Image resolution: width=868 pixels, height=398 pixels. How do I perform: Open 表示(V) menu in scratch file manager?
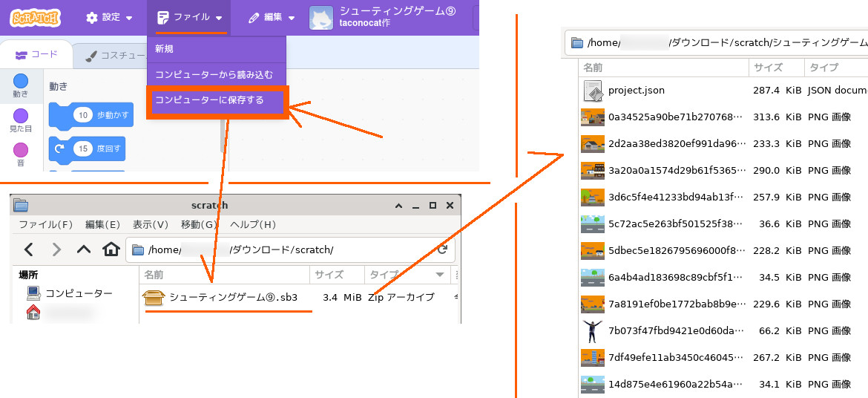point(150,224)
